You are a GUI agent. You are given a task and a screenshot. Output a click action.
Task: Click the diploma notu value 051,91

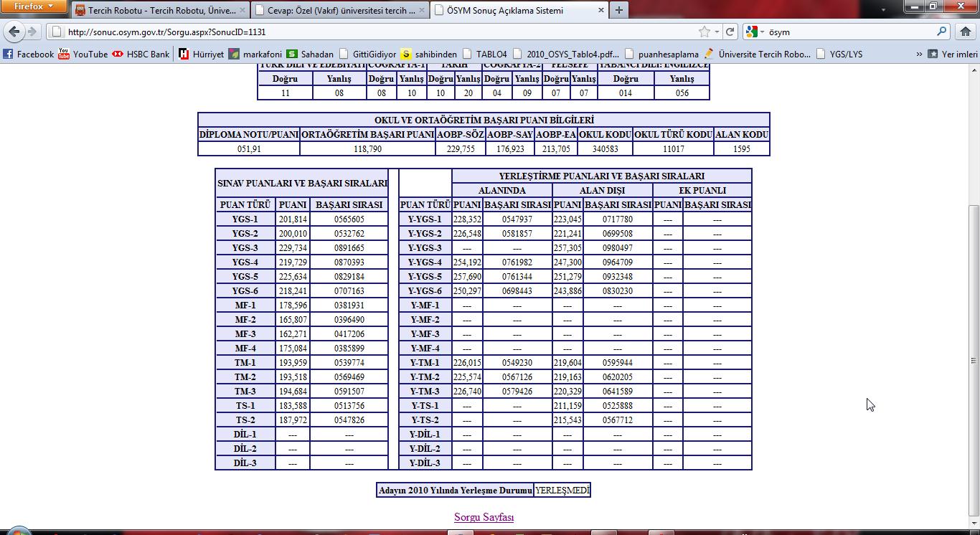pos(249,149)
